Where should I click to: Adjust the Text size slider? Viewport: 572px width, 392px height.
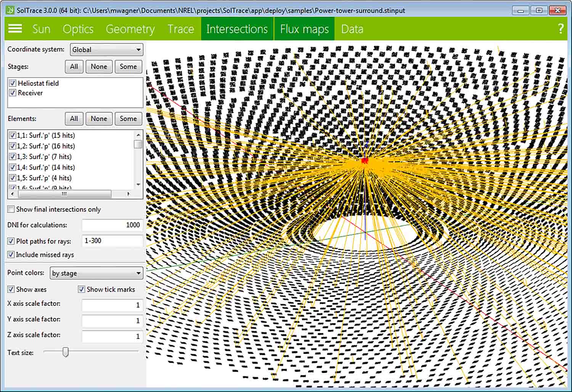click(65, 352)
